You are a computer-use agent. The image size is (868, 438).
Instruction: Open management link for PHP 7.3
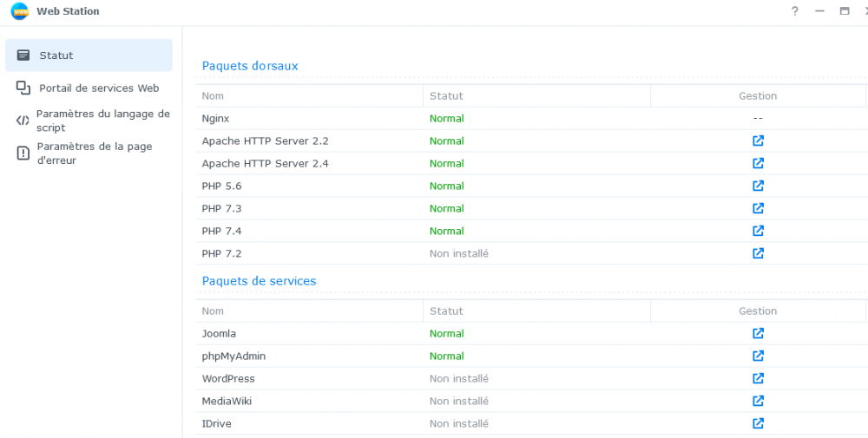758,208
